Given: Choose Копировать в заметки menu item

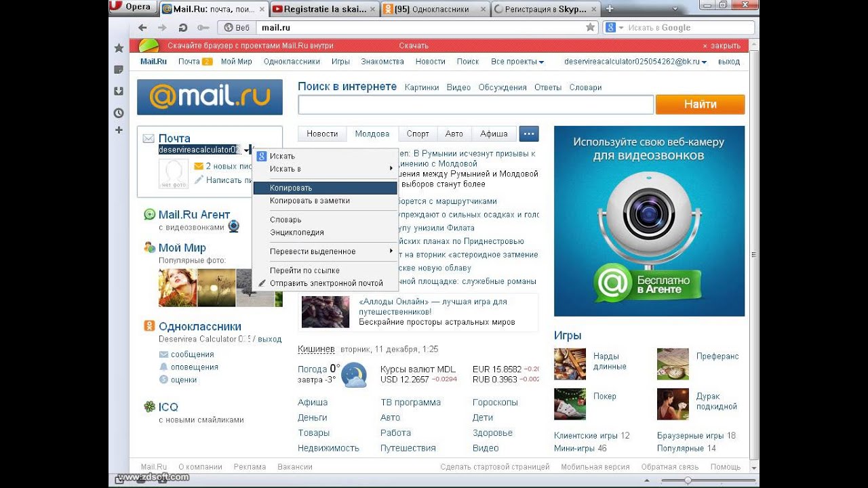Looking at the screenshot, I should click(325, 201).
